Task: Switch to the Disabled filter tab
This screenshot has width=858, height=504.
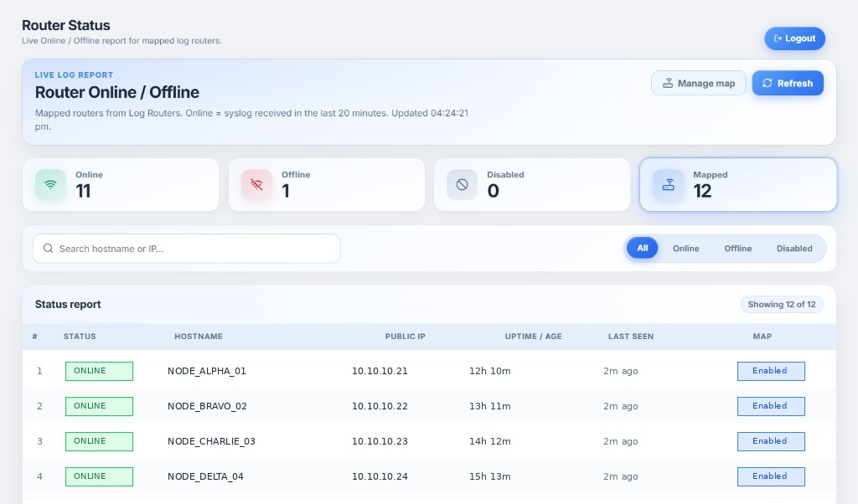Action: pyautogui.click(x=794, y=248)
